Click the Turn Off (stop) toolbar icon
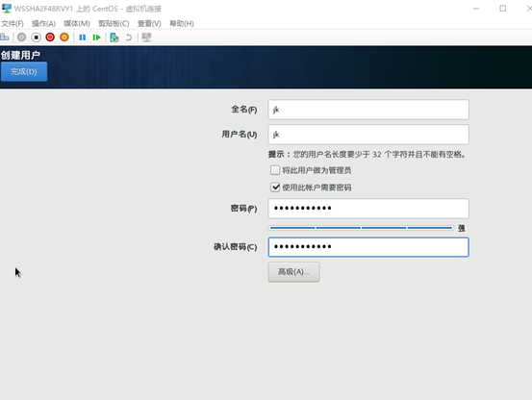Viewport: 532px width, 400px height. coord(36,37)
